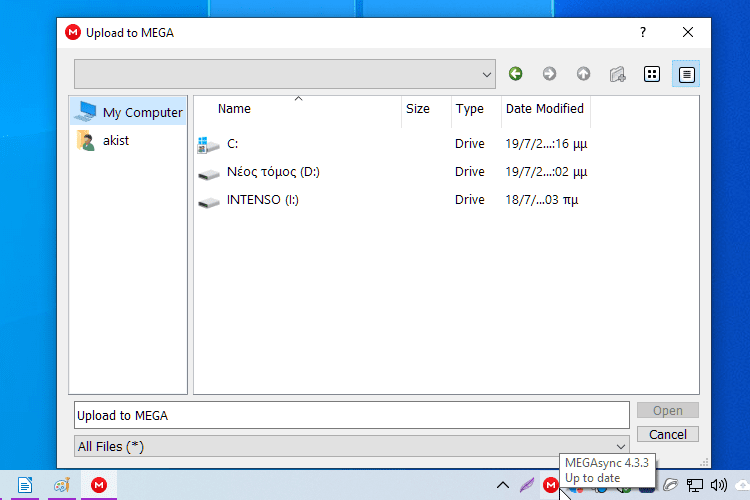Switch to detailed list view
750x500 pixels.
click(x=686, y=74)
